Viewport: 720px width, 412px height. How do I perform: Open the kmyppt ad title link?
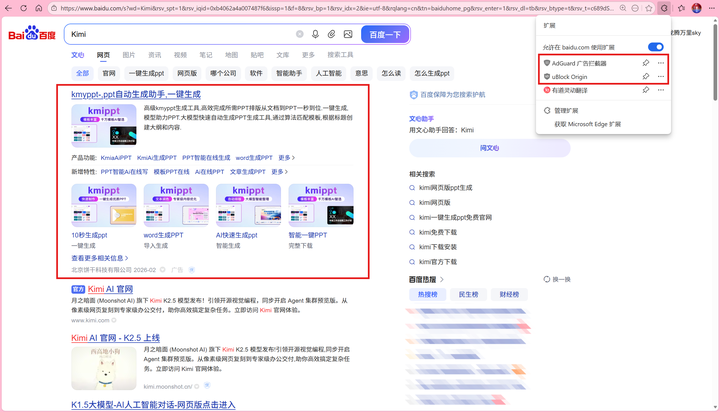point(136,95)
